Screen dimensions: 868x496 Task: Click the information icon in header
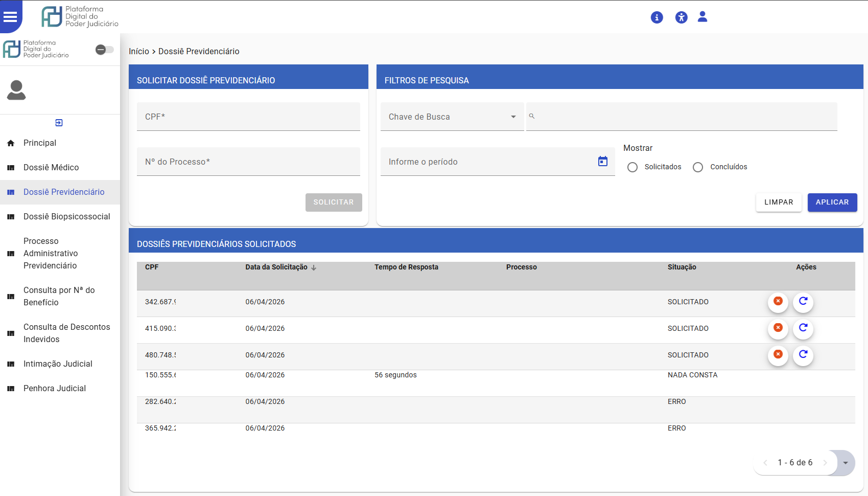click(656, 17)
